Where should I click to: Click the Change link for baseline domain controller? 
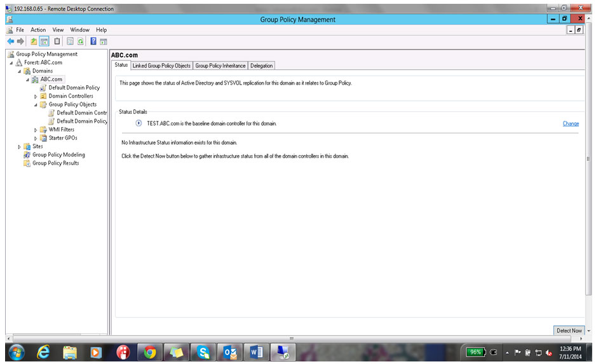(x=571, y=123)
